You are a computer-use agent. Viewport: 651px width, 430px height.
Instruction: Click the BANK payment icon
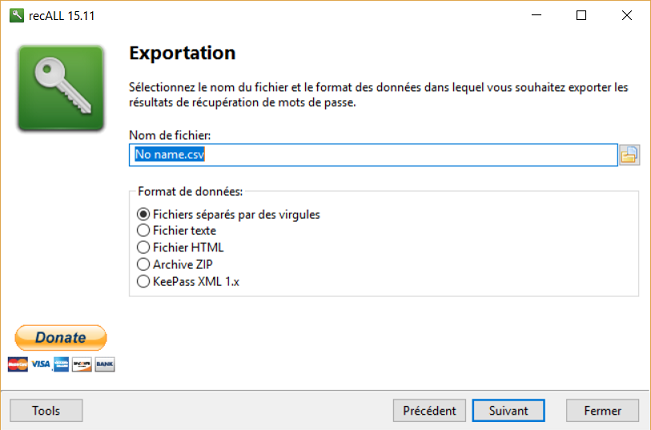[105, 364]
